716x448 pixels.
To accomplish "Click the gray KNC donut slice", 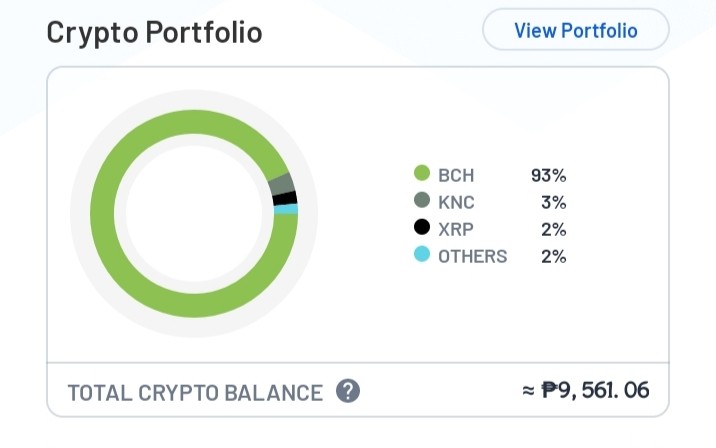I will [281, 184].
